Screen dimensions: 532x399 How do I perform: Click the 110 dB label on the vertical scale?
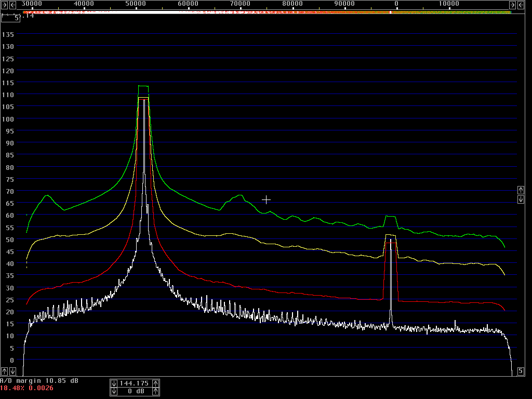coord(8,95)
